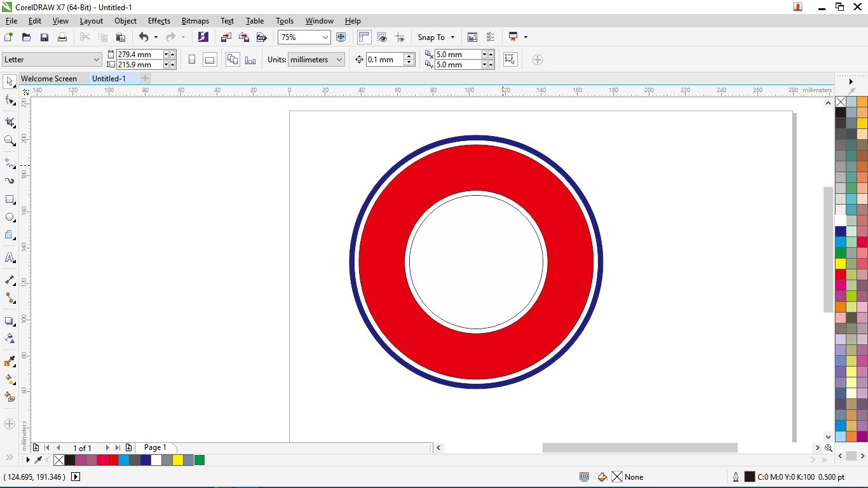The width and height of the screenshot is (868, 488).
Task: Activate the Zoom tool in toolbox
Action: tap(10, 140)
